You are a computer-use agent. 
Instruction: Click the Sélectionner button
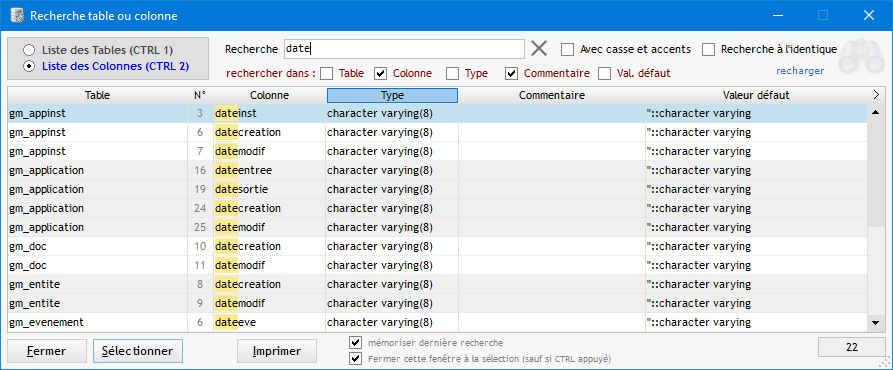[138, 351]
